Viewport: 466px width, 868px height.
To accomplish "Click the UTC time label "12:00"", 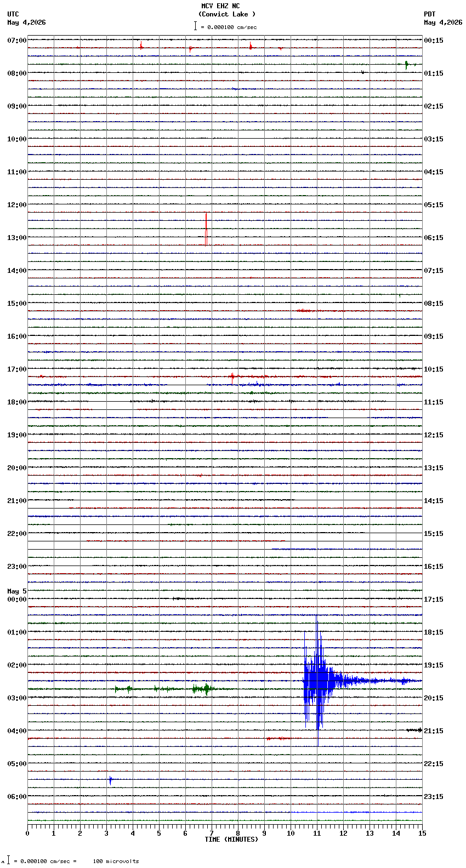I will click(x=17, y=205).
